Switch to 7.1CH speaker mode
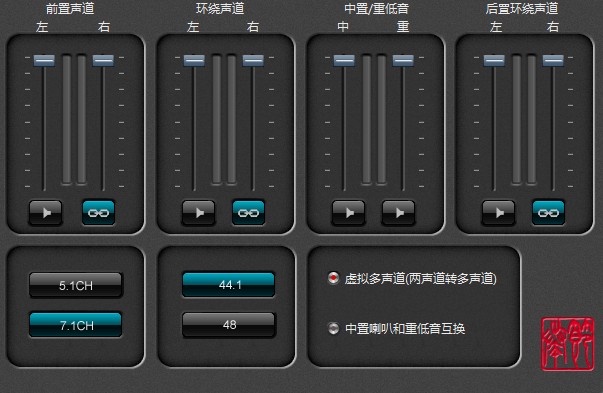Image resolution: width=603 pixels, height=393 pixels. (x=76, y=325)
